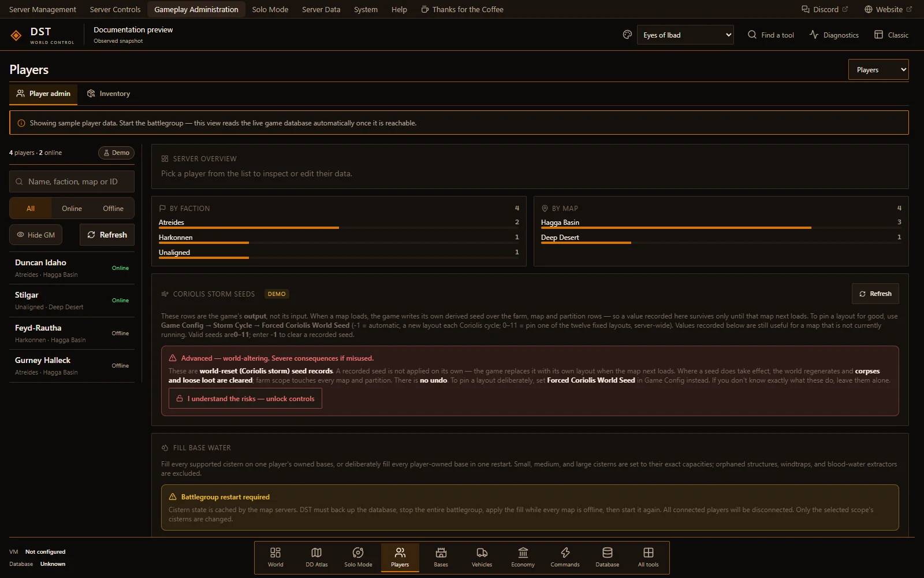Open the Server Data menu
The image size is (924, 578).
click(321, 9)
